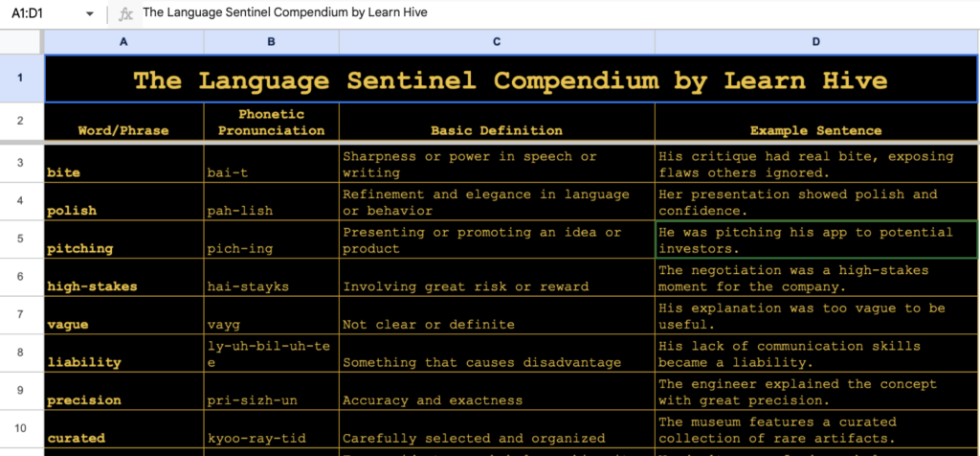Select row 3 header
Screen dimensions: 980x456
click(21, 164)
